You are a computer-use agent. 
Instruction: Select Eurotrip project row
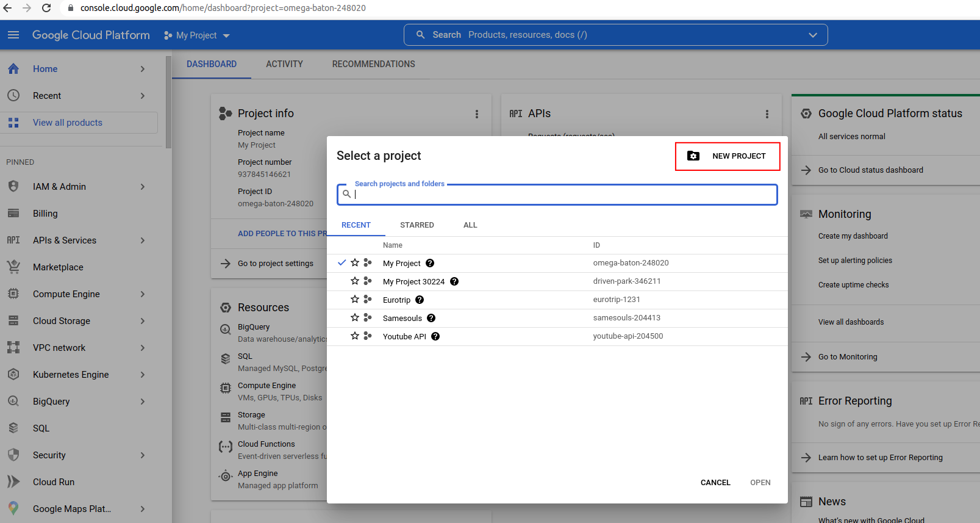[557, 300]
